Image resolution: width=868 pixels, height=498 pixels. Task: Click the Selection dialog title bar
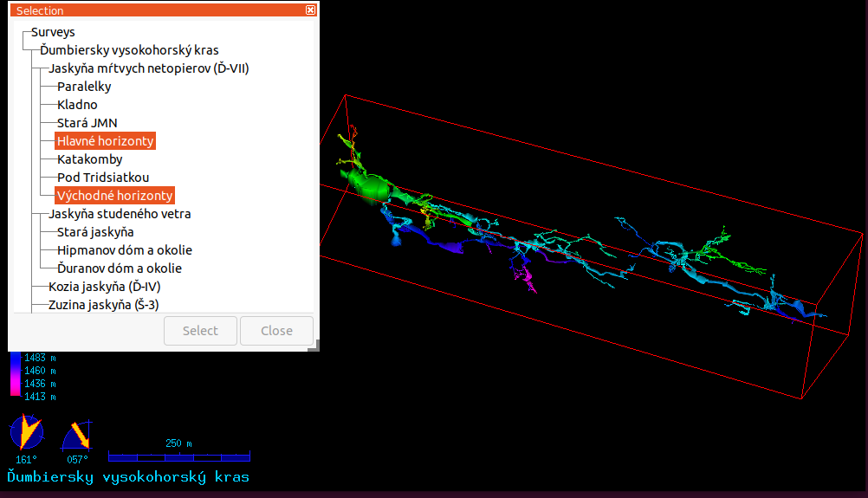[164, 10]
